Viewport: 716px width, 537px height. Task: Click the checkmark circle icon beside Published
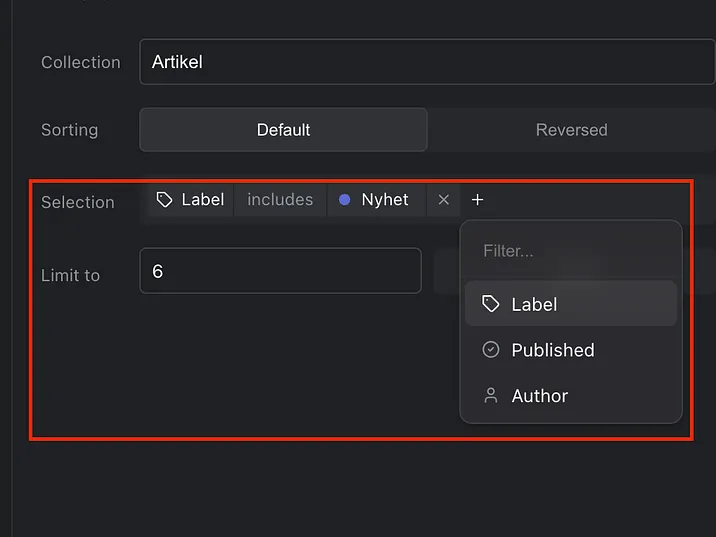point(491,350)
